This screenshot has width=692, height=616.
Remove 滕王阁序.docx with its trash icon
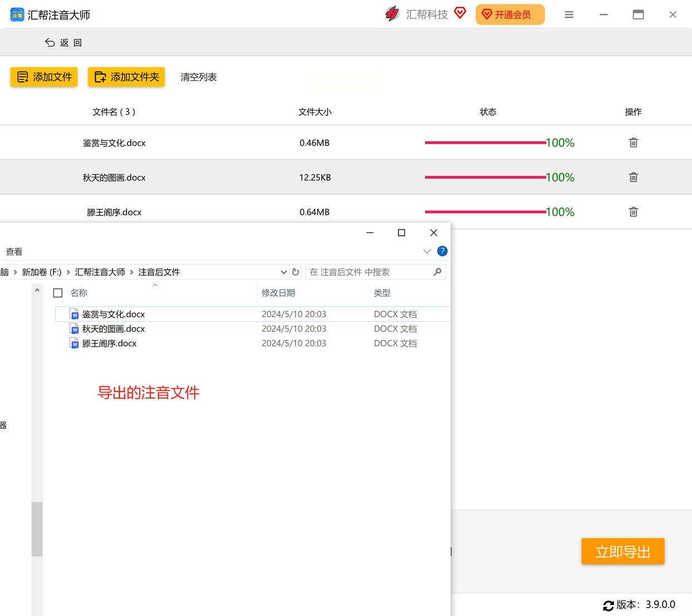click(633, 212)
